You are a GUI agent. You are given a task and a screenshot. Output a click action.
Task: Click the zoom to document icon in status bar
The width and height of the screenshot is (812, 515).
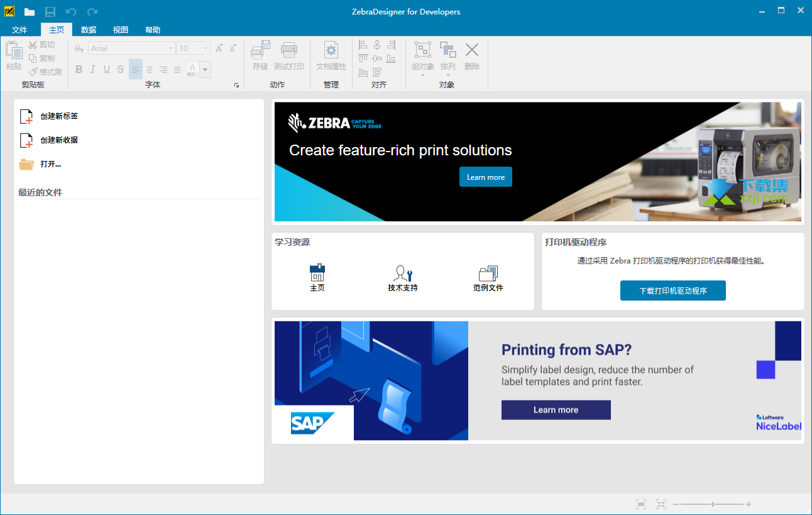click(641, 504)
